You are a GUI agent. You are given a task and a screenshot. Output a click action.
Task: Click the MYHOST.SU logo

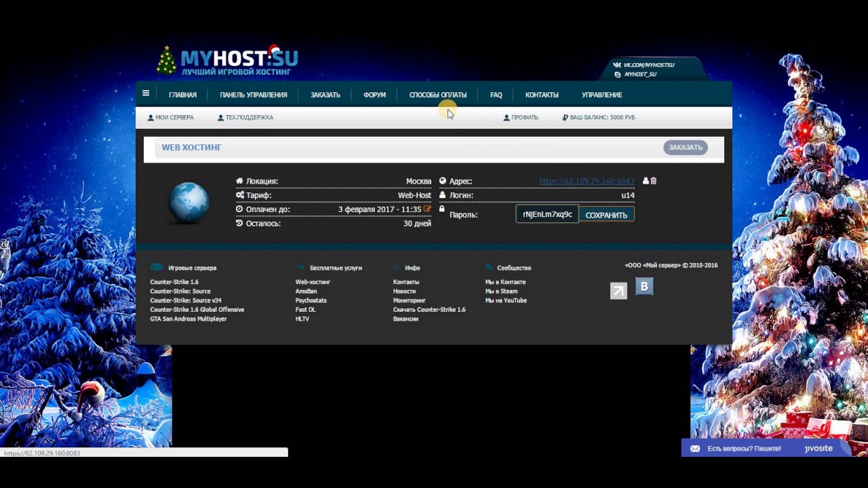[x=227, y=60]
